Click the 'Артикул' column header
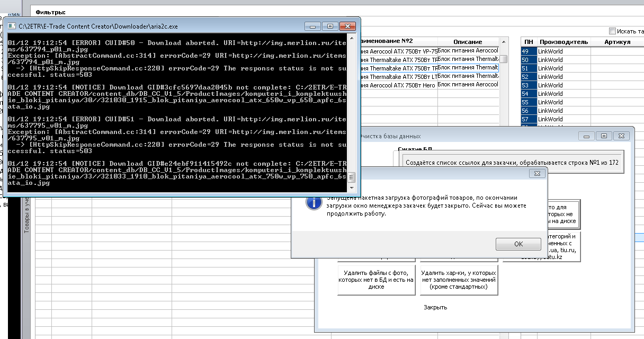This screenshot has width=644, height=339. [617, 41]
